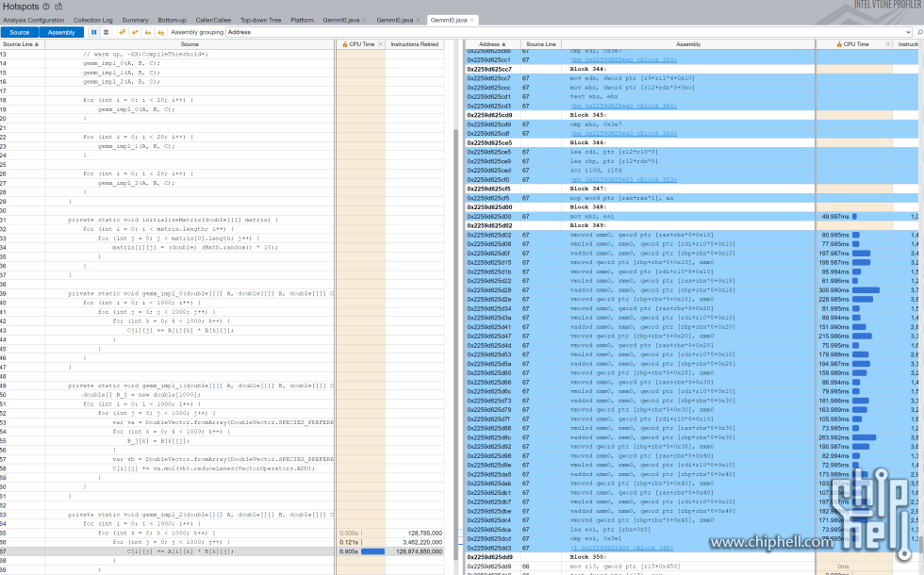Select the 'xor r10d, r10d' assembly instruction

(596, 171)
